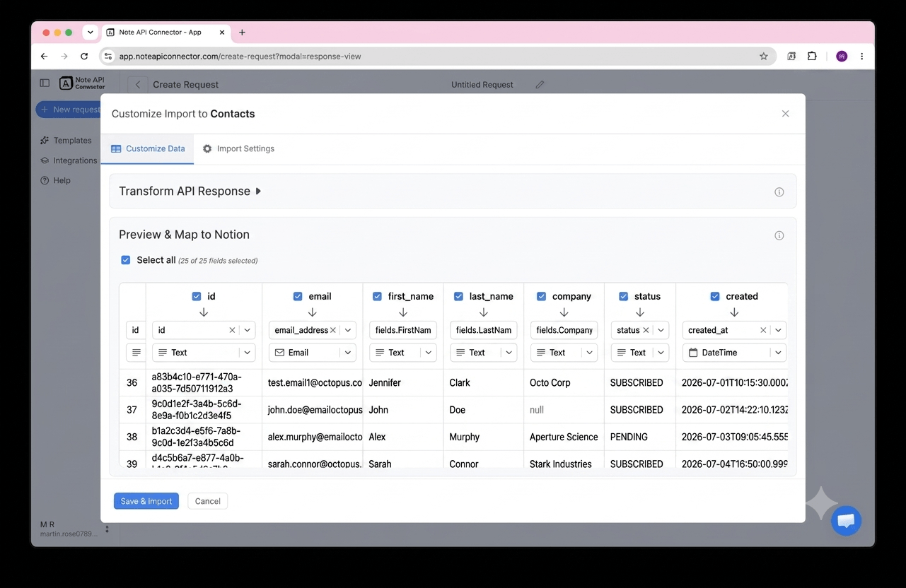Bookmark this page with the star icon
The width and height of the screenshot is (906, 588).
pos(764,57)
